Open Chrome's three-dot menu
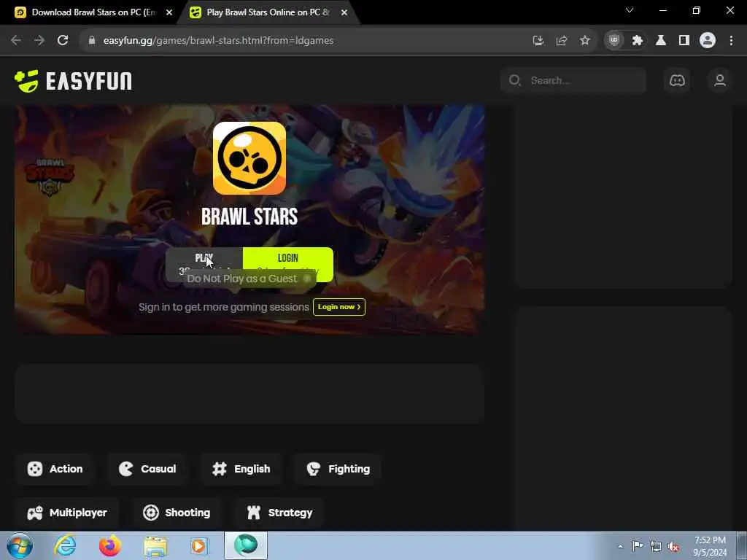Image resolution: width=747 pixels, height=560 pixels. pos(731,41)
